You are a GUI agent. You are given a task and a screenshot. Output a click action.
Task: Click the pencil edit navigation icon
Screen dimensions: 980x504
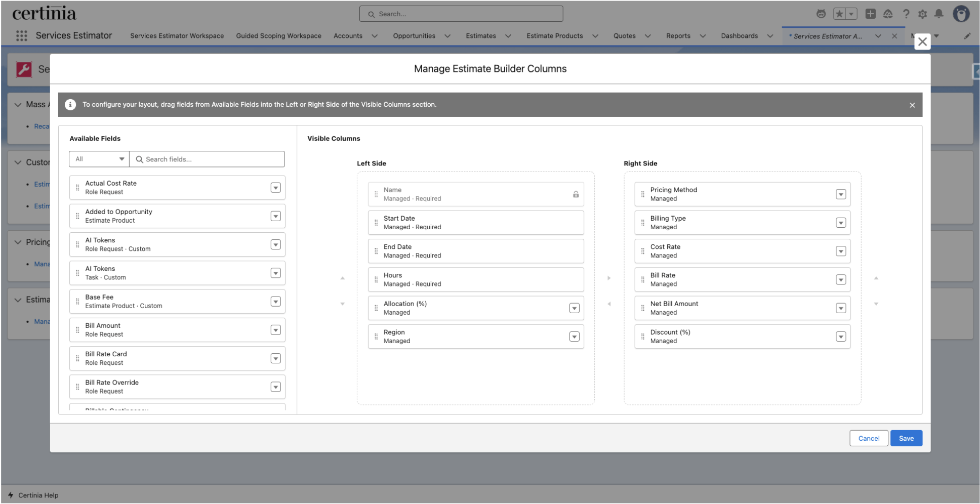[x=967, y=36]
